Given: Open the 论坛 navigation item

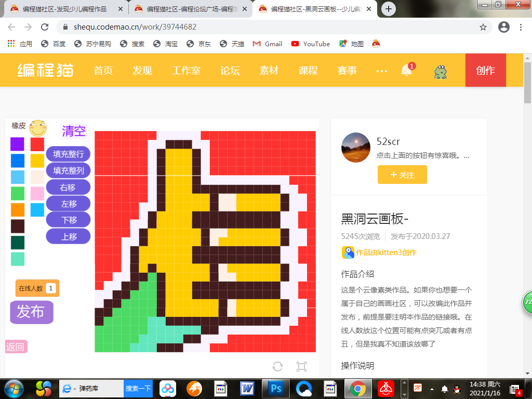Looking at the screenshot, I should pyautogui.click(x=230, y=70).
